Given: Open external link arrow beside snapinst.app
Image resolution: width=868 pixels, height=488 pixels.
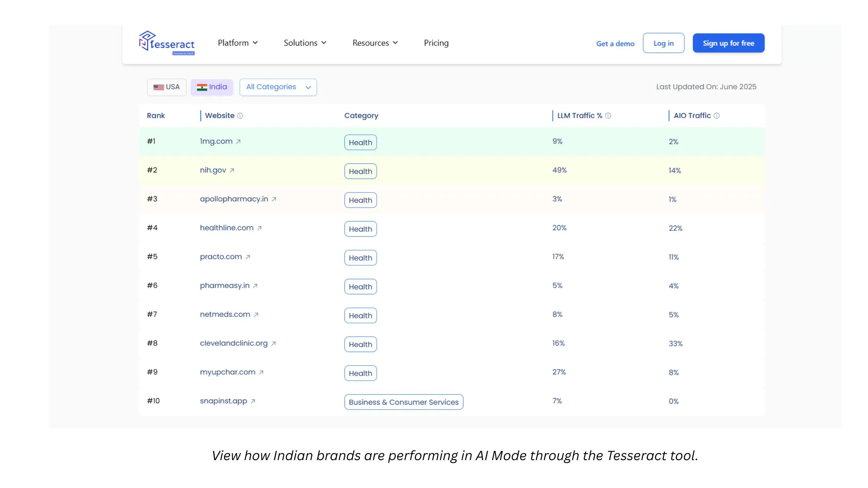Looking at the screenshot, I should coord(253,401).
